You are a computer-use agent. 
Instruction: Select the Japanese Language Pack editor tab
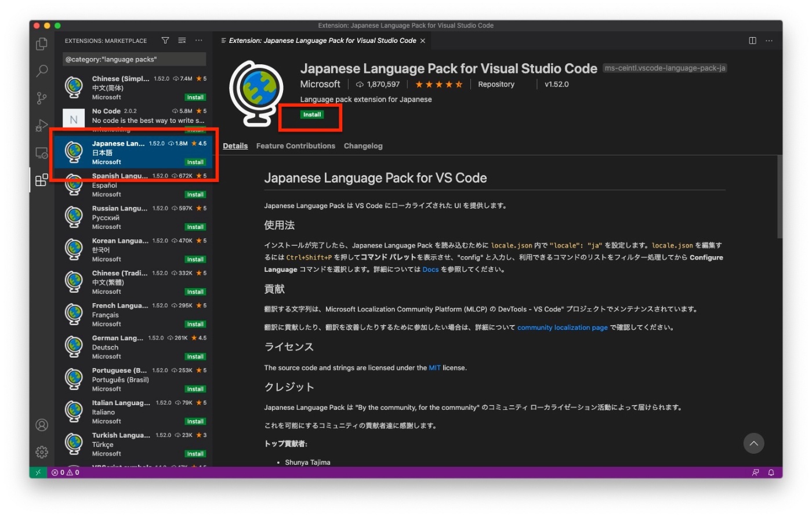(322, 41)
